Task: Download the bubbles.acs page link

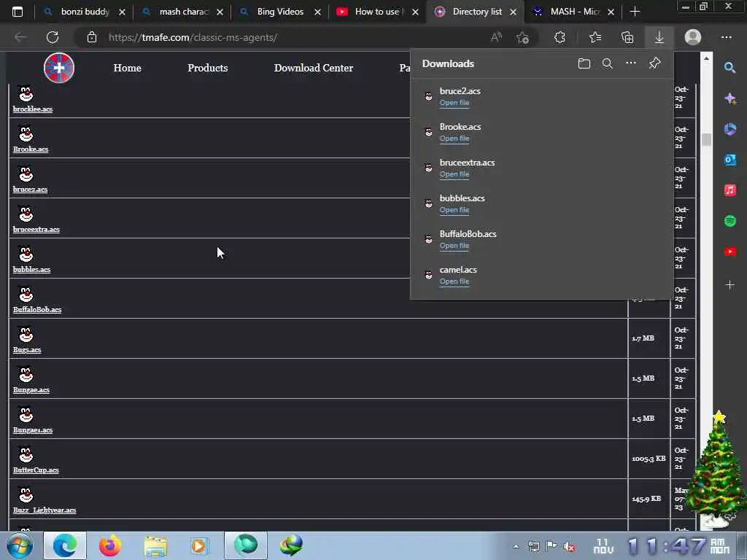Action: 31,269
